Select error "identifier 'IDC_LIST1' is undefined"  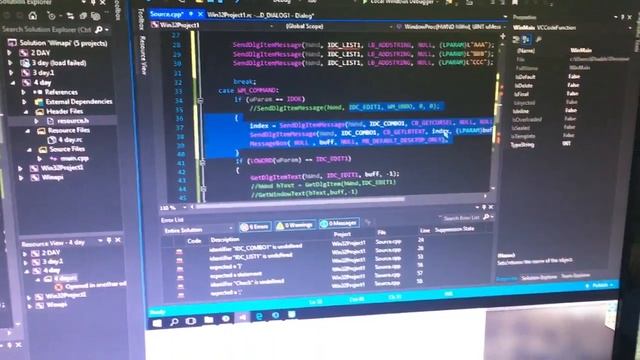click(251, 257)
